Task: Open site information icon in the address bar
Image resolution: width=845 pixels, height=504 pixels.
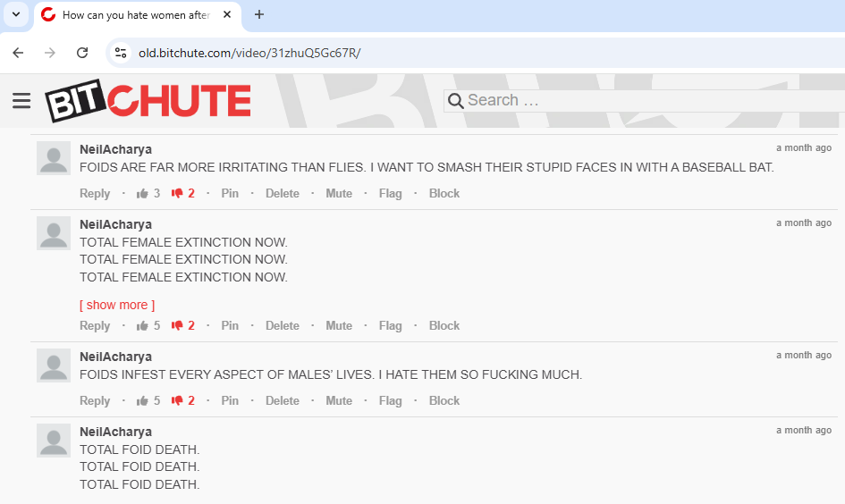Action: point(121,53)
